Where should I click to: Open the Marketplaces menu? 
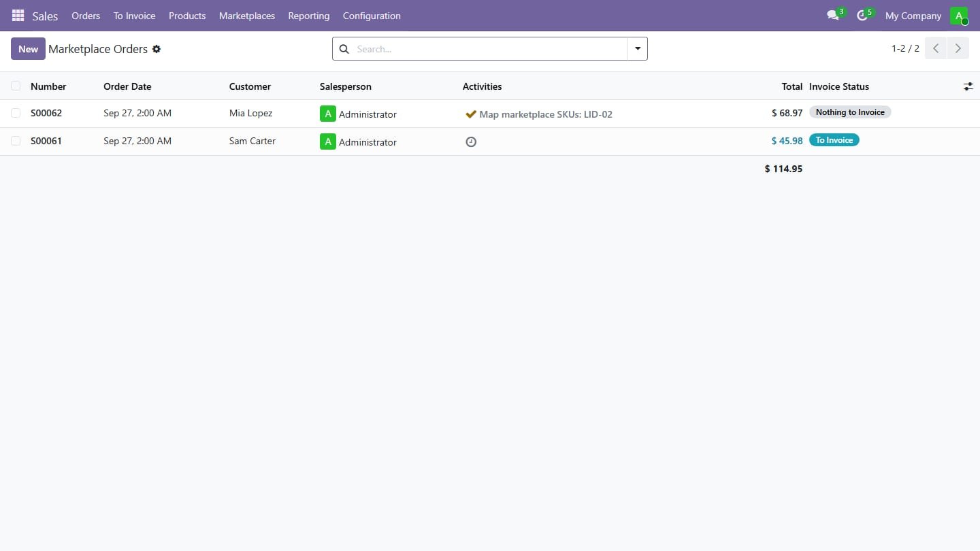[x=247, y=16]
